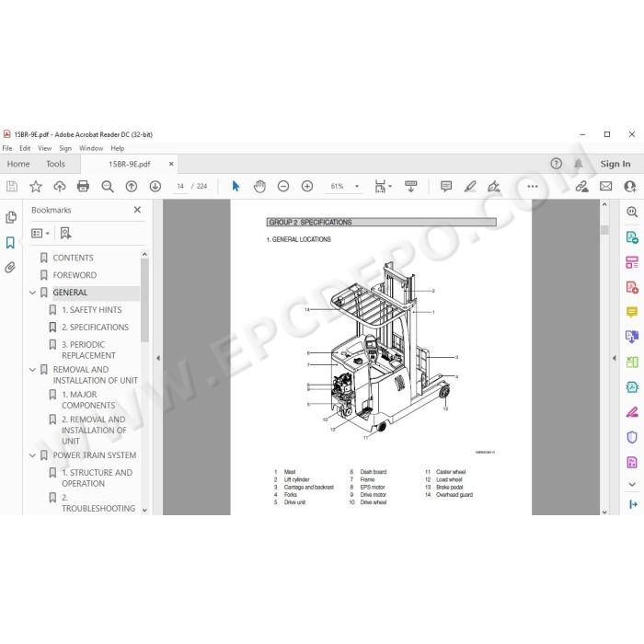Screen dimensions: 644x644
Task: Select the Highlight text pen
Action: click(x=470, y=186)
